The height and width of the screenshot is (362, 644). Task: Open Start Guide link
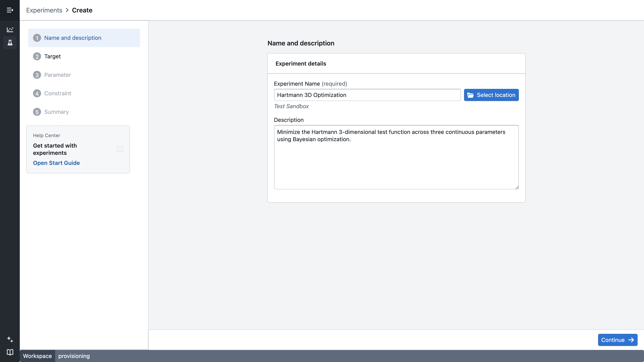pyautogui.click(x=56, y=163)
